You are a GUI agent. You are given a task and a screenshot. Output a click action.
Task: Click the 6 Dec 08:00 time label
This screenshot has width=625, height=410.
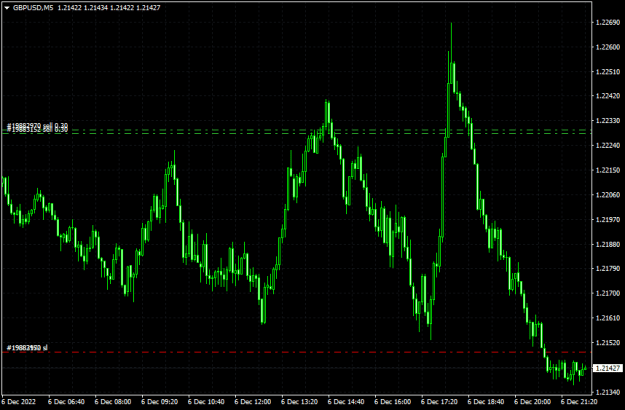[x=113, y=402]
